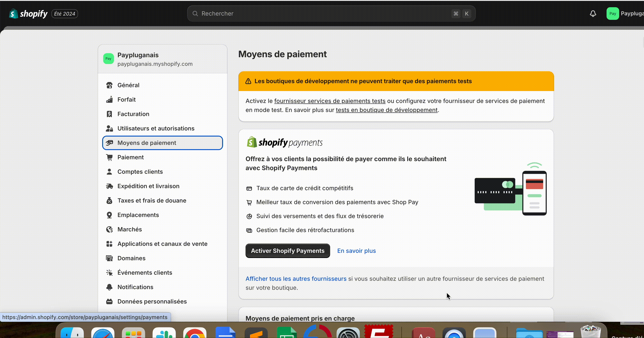644x338 pixels.
Task: Click the Suivi des versements text
Action: point(320,216)
